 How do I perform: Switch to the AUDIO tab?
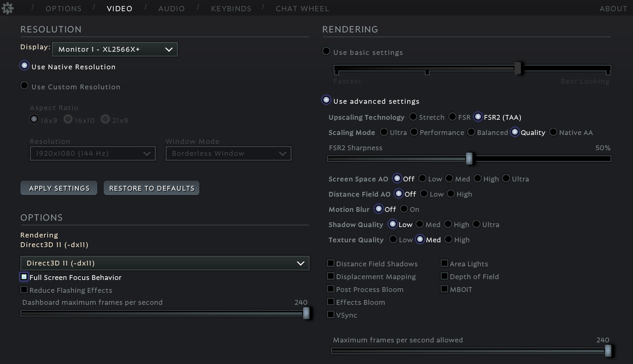(x=171, y=8)
